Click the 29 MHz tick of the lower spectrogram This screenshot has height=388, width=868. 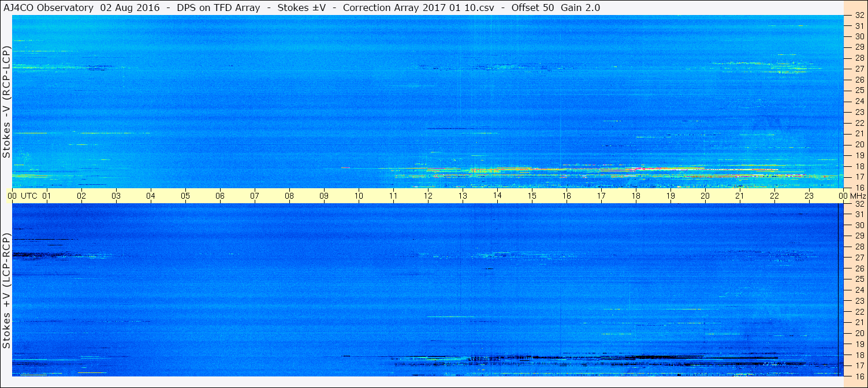click(859, 236)
